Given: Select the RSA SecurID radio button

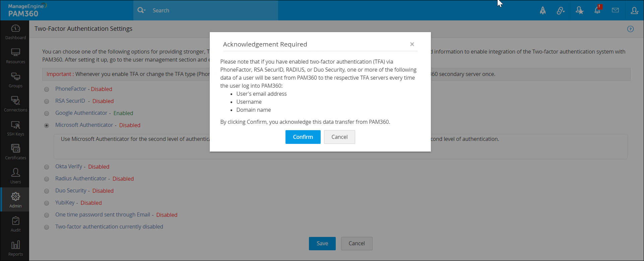Looking at the screenshot, I should 47,101.
